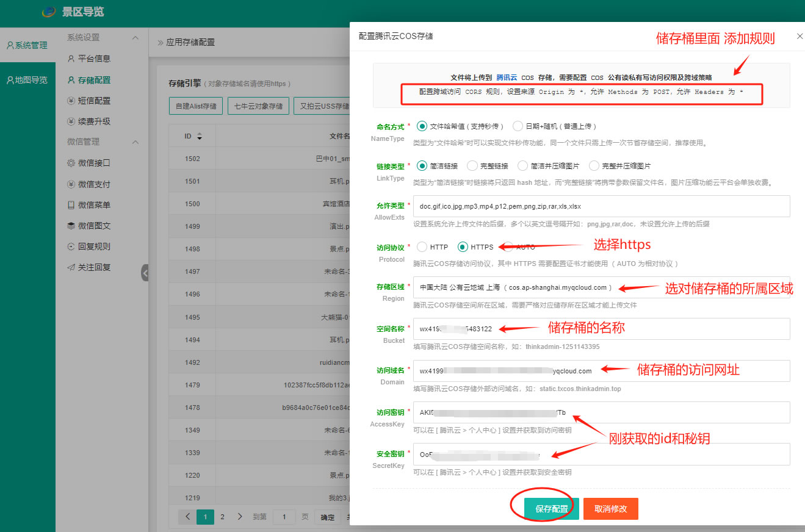Click the 平台信息 user icon in sidebar
Image resolution: width=805 pixels, height=532 pixels.
[x=71, y=59]
